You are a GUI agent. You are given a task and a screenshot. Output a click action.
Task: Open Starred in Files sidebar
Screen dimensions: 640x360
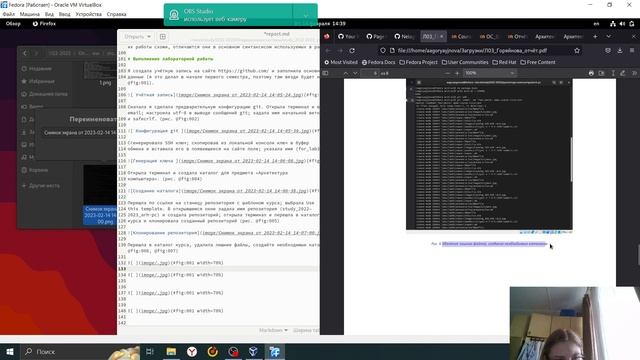pyautogui.click(x=38, y=81)
